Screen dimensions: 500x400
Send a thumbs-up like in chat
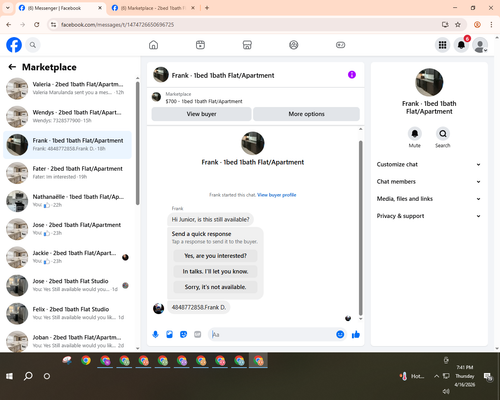pyautogui.click(x=356, y=334)
